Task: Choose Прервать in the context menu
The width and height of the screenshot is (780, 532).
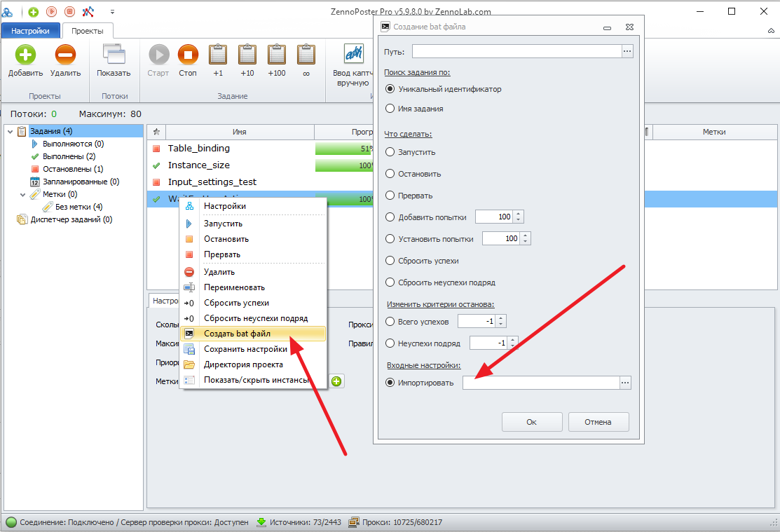Action: coord(253,255)
